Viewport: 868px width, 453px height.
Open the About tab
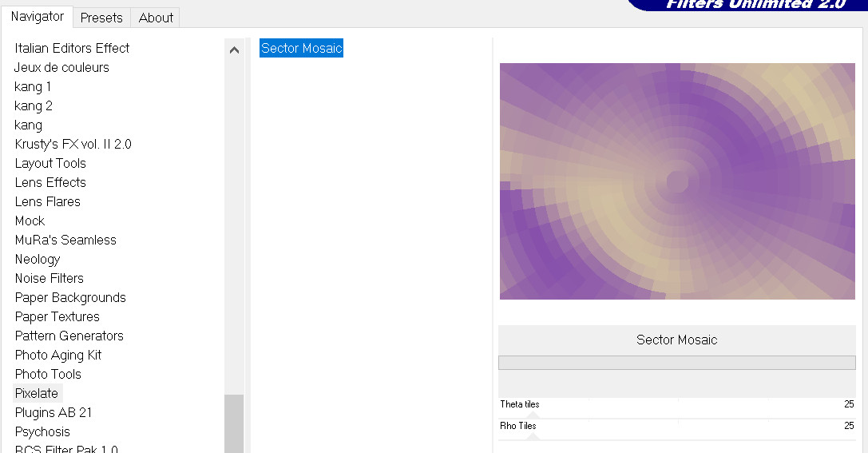156,18
